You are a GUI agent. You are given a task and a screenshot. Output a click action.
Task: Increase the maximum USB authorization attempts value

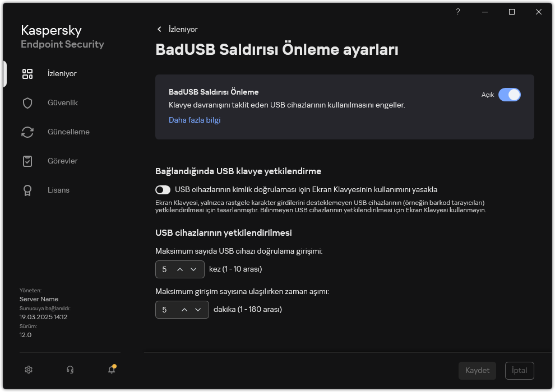180,269
